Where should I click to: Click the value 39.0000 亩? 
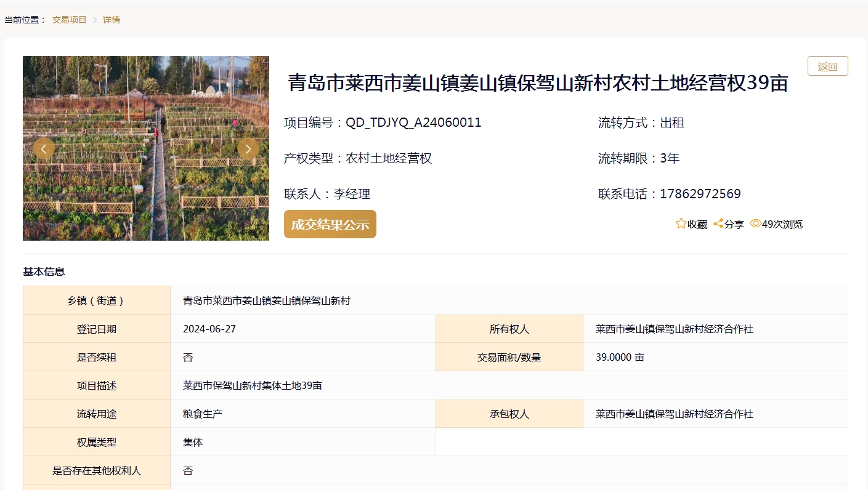click(620, 357)
